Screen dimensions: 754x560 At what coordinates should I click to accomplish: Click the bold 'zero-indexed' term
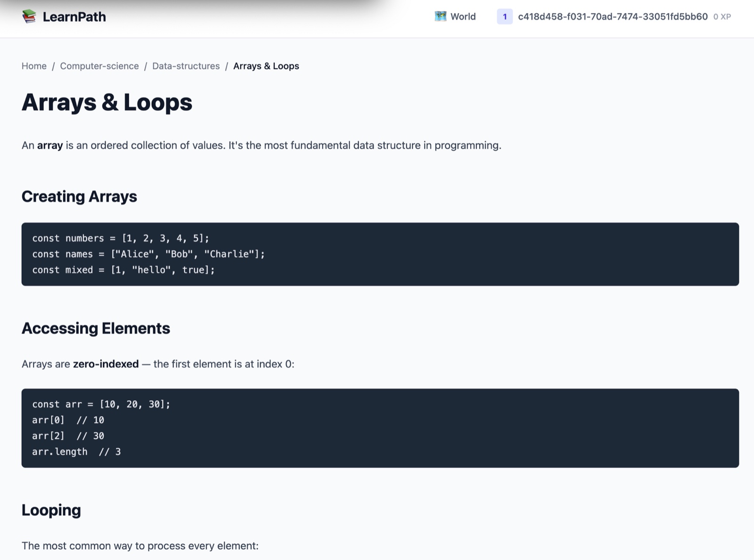(106, 364)
